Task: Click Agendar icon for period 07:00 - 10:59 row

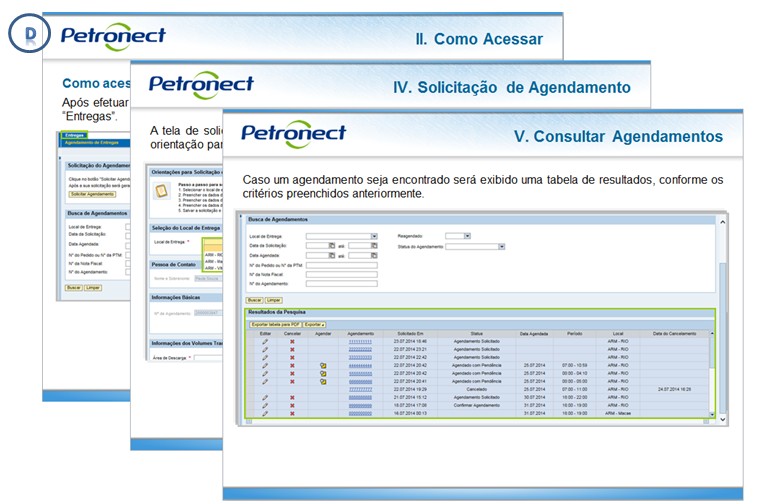Action: [323, 365]
